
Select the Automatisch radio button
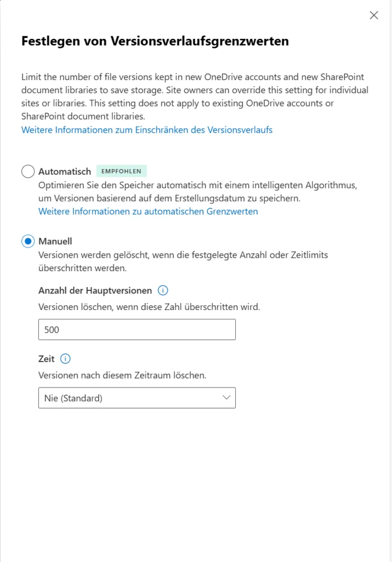pos(28,172)
